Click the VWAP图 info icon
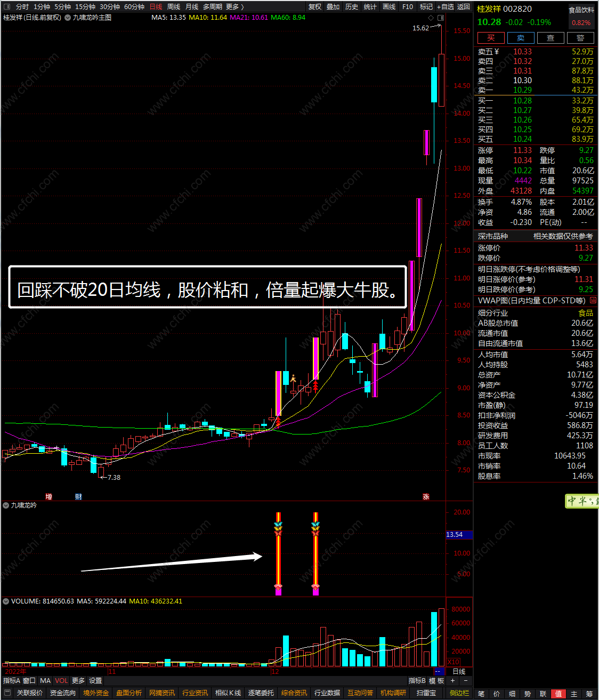 click(x=593, y=300)
